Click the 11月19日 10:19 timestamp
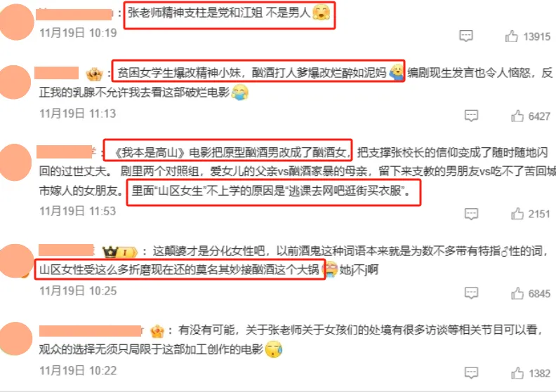This screenshot has width=556, height=392. (78, 33)
